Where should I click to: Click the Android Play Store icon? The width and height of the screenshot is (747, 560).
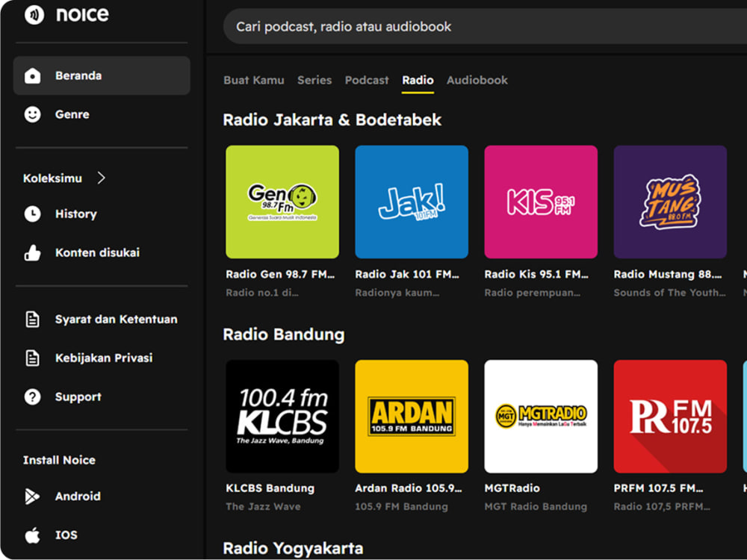[32, 497]
